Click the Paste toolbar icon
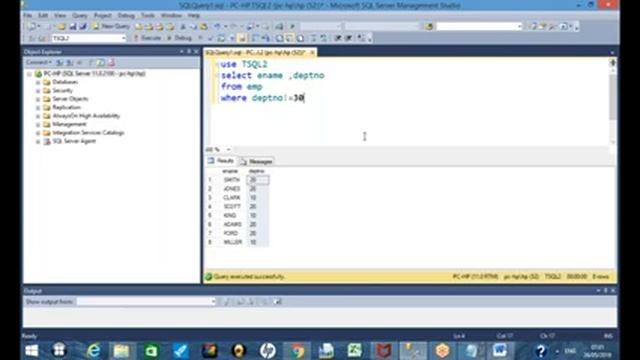 point(204,27)
